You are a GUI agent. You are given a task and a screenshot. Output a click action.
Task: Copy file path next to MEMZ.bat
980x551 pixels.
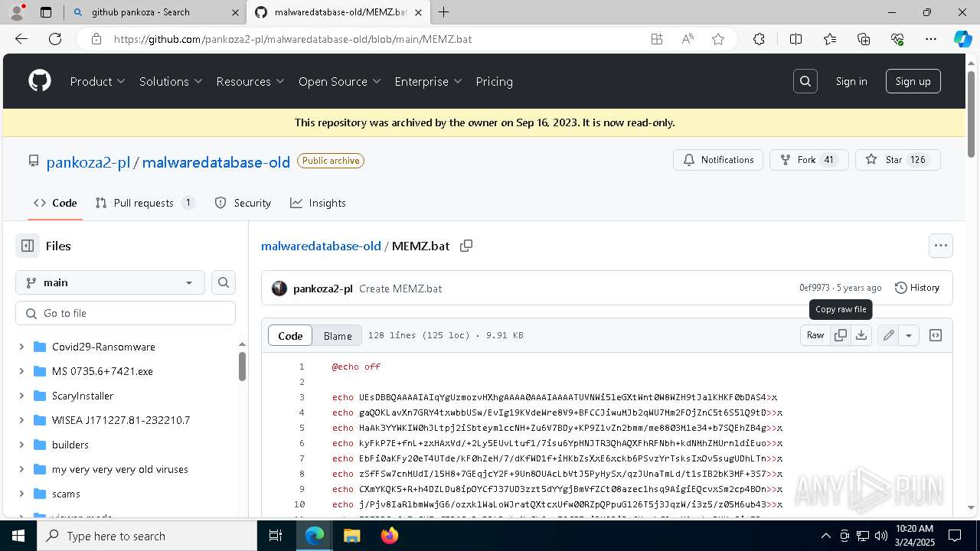click(x=465, y=246)
